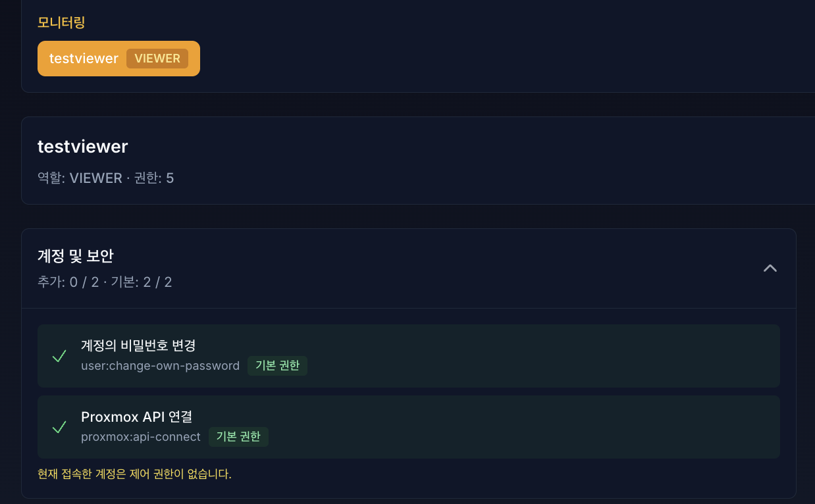
Task: Click the user:change-own-password permission key
Action: pos(160,366)
